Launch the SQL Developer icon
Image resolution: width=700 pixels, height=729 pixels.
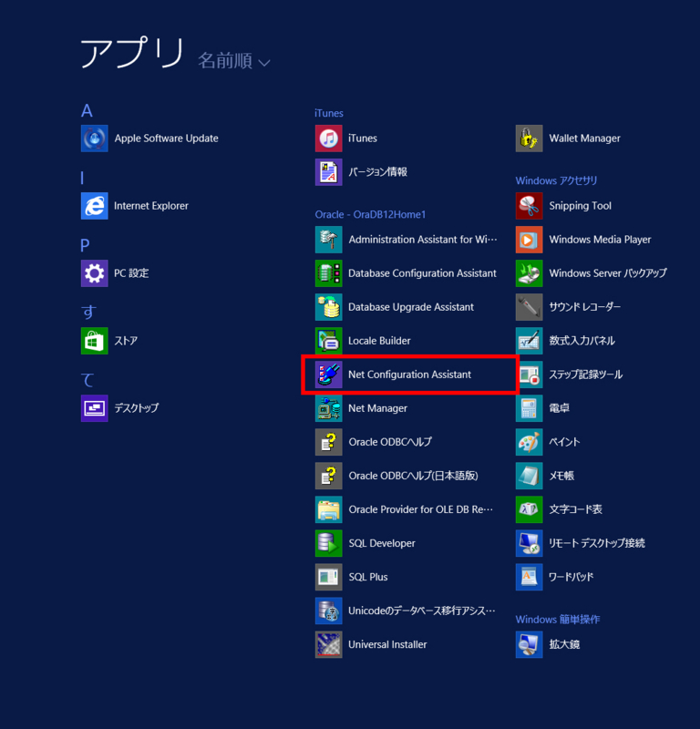[x=328, y=543]
